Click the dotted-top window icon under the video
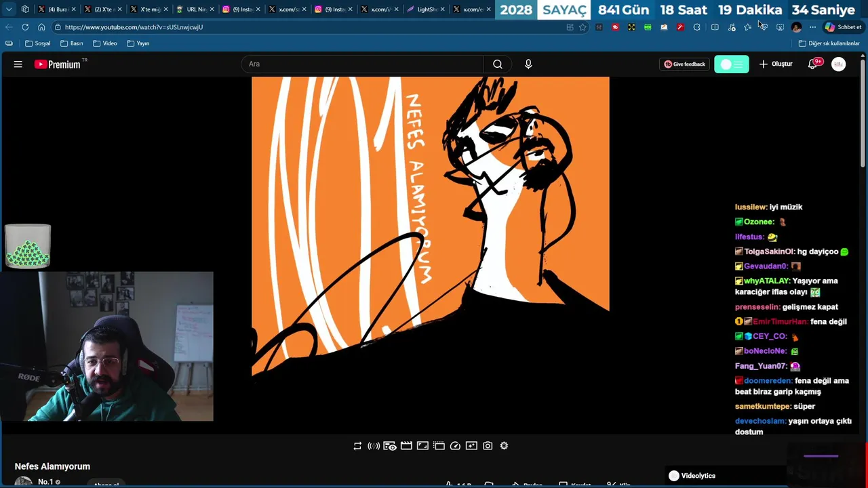The width and height of the screenshot is (868, 488). pos(439,446)
